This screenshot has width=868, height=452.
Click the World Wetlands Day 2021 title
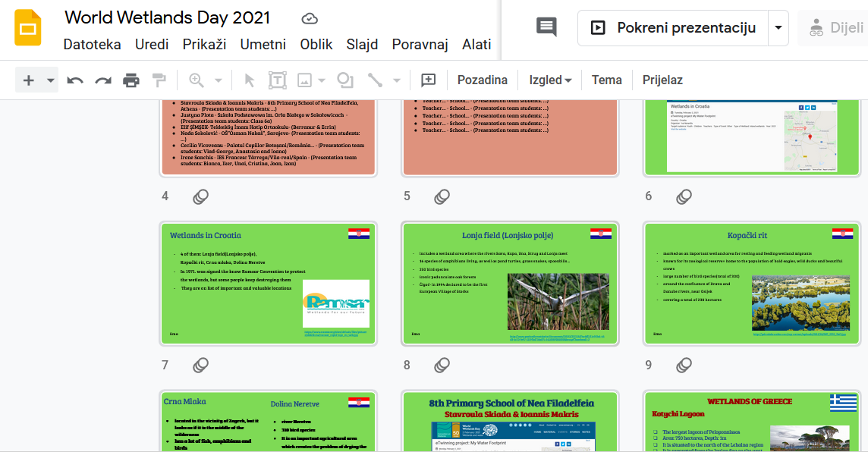pos(167,17)
